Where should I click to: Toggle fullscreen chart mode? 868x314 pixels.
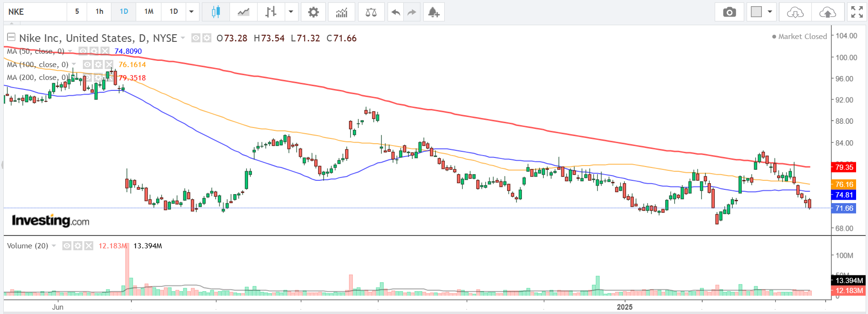[857, 12]
